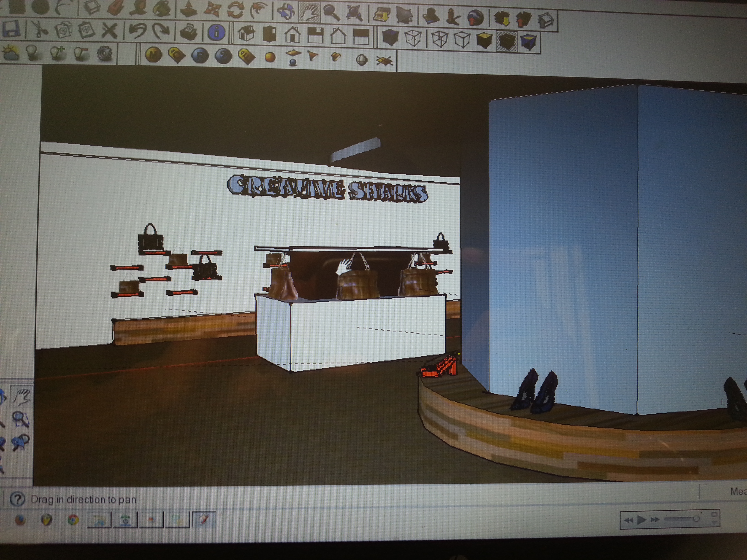
Task: Click the Cut scissors icon
Action: coord(40,30)
